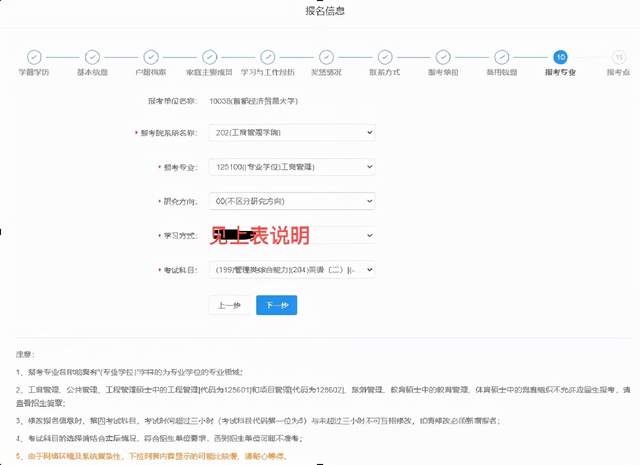Click the 报考院系所名称 field label
Image resolution: width=640 pixels, height=465 pixels.
[x=169, y=133]
